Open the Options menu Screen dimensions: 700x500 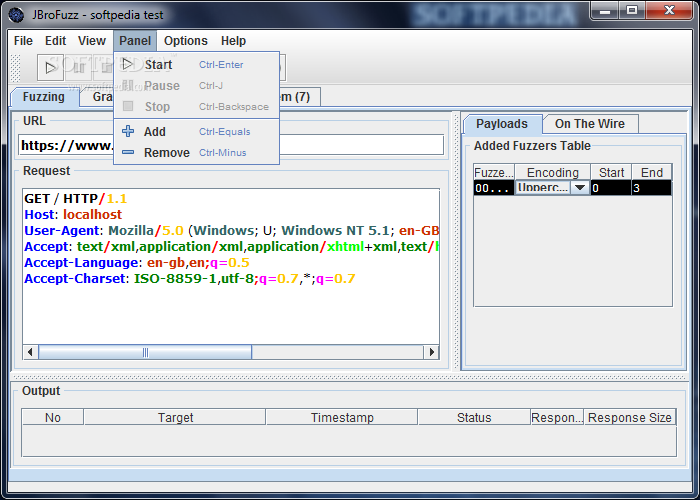pyautogui.click(x=185, y=41)
